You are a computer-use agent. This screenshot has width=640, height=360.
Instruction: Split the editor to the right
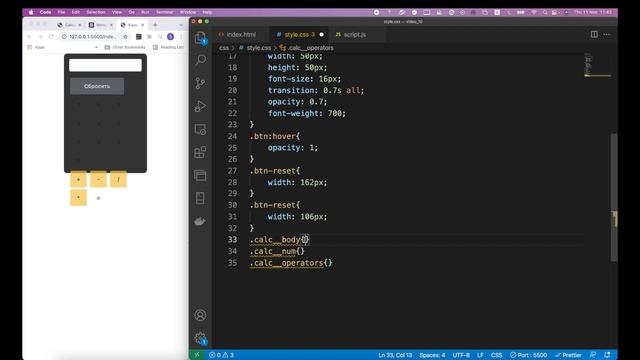coord(594,35)
